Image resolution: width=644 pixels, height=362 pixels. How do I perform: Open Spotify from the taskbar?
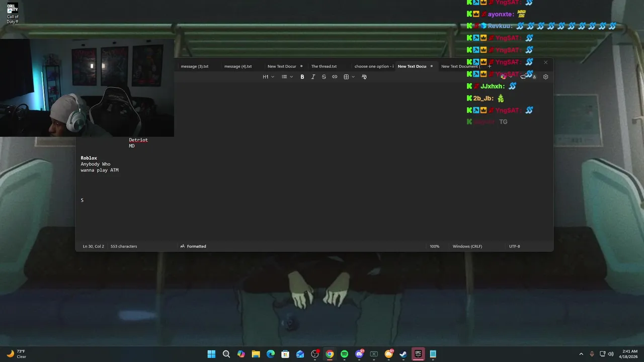point(344,354)
